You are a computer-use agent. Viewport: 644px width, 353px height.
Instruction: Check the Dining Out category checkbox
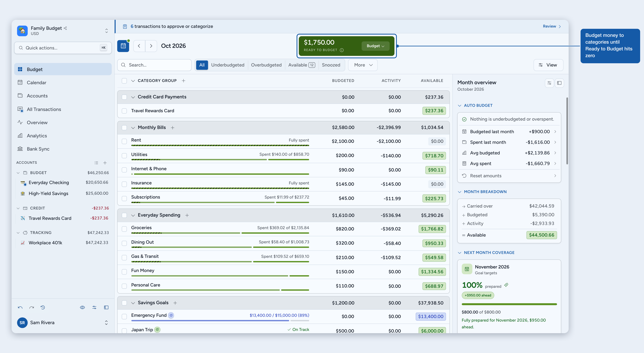coord(124,243)
